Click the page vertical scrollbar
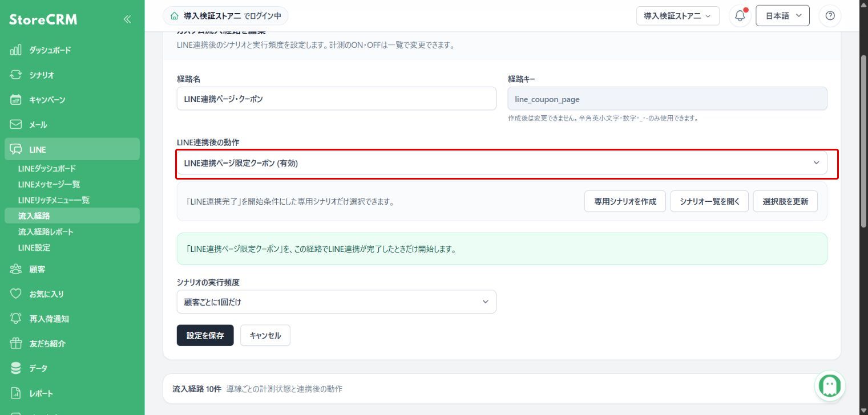 863,143
